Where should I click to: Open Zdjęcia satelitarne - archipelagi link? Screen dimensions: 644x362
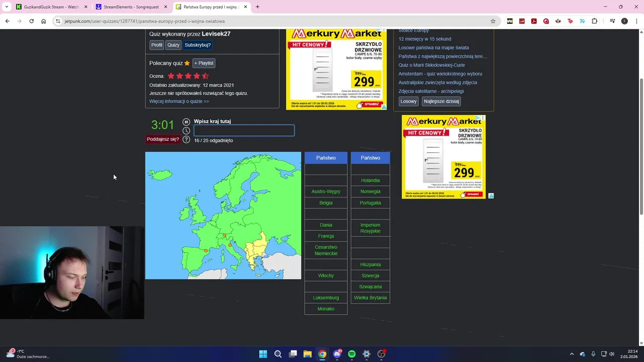(x=431, y=91)
